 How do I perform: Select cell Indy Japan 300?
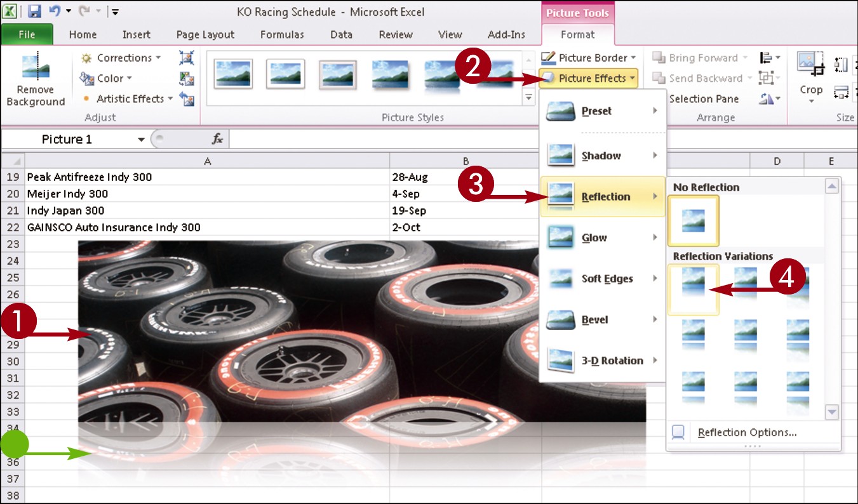[207, 210]
